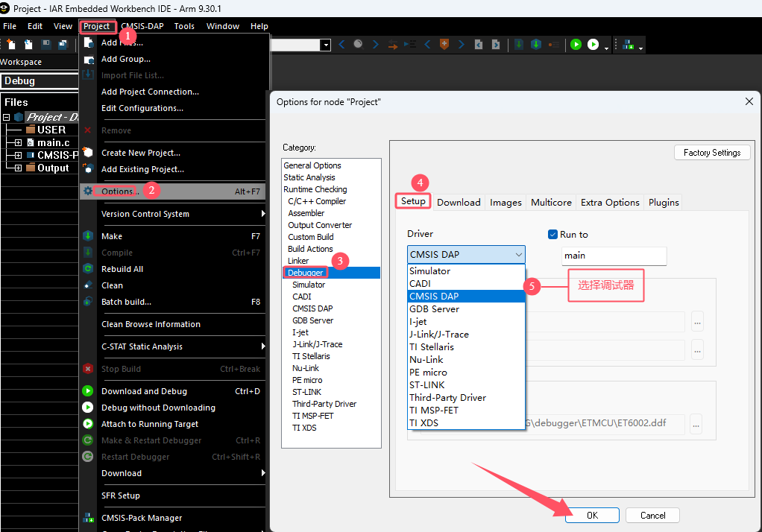Click the CMSIS-Pack toolbar icon
This screenshot has width=762, height=532.
point(628,45)
